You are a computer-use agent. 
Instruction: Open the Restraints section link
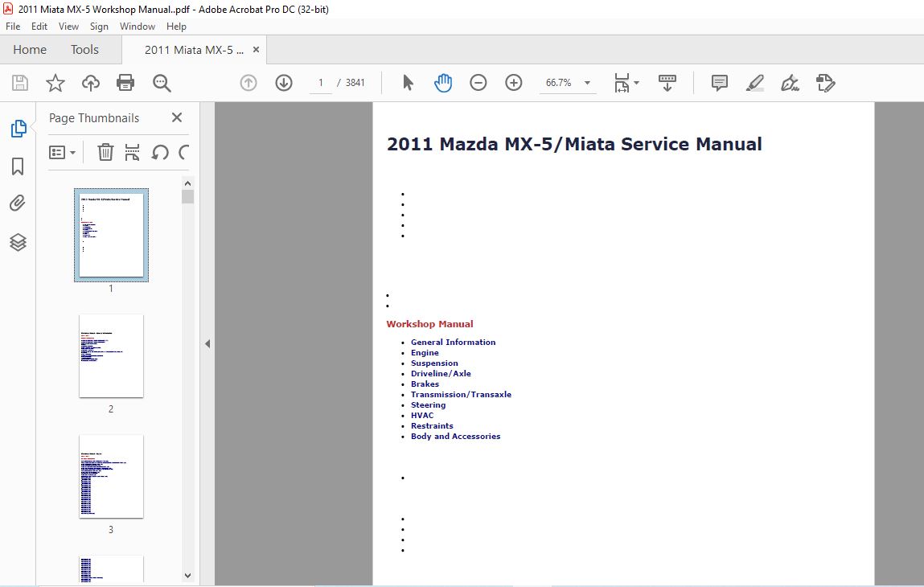click(x=432, y=425)
